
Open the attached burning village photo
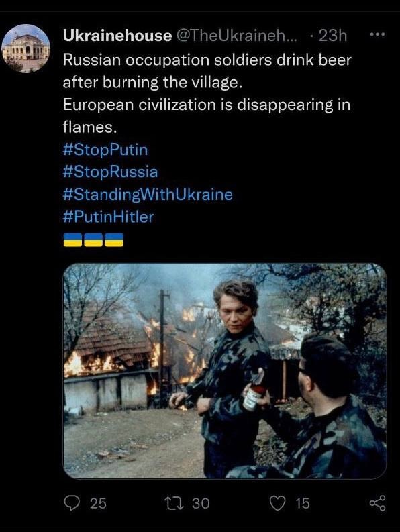(x=225, y=371)
